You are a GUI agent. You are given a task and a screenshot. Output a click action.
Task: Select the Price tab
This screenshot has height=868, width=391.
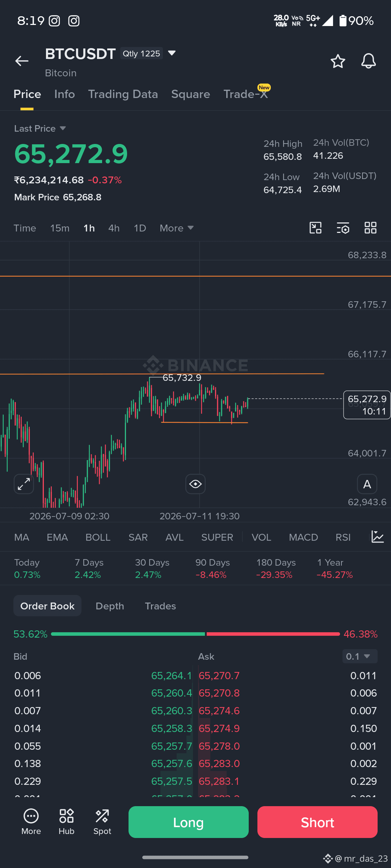tap(27, 94)
